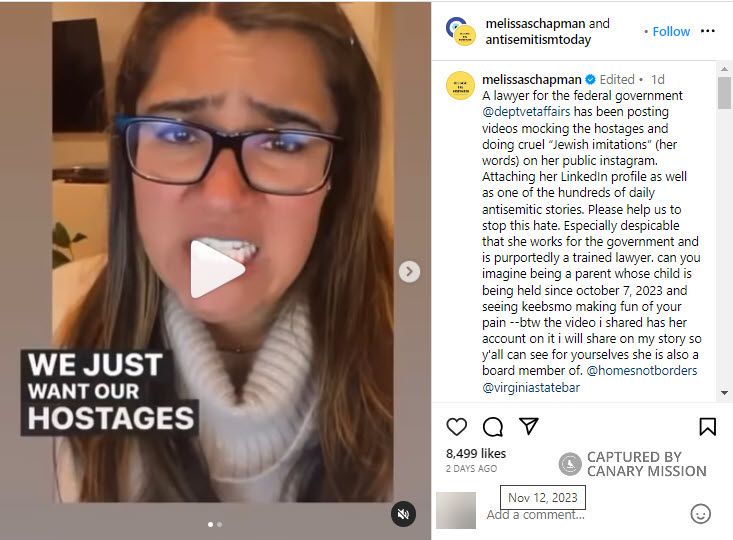
Task: Open comments via speech bubble icon
Action: (x=493, y=427)
